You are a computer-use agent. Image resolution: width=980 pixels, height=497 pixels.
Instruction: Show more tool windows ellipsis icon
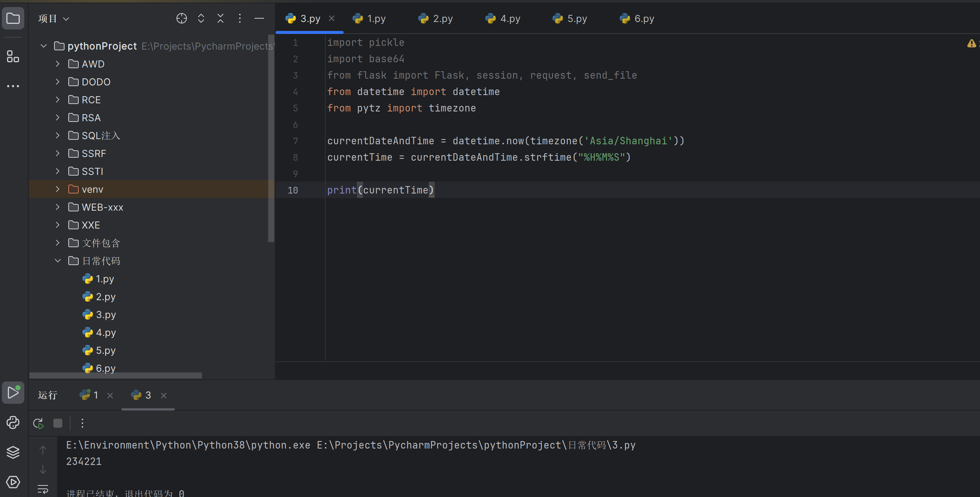(13, 86)
